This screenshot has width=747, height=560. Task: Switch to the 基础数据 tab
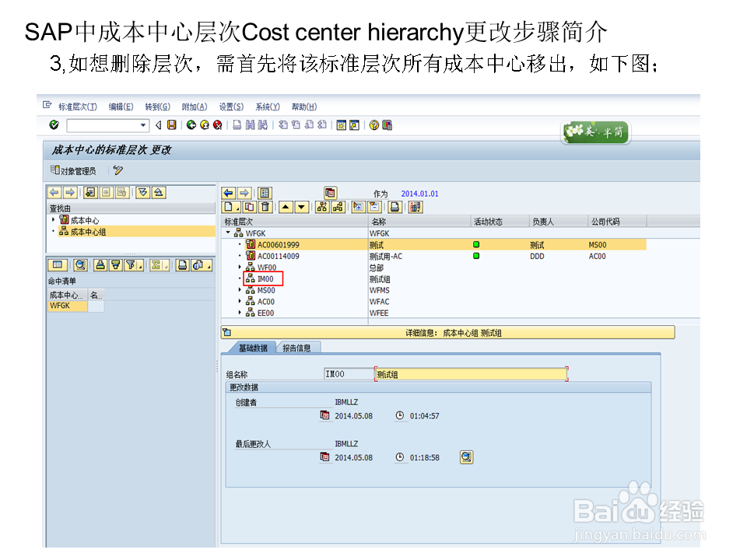(253, 348)
